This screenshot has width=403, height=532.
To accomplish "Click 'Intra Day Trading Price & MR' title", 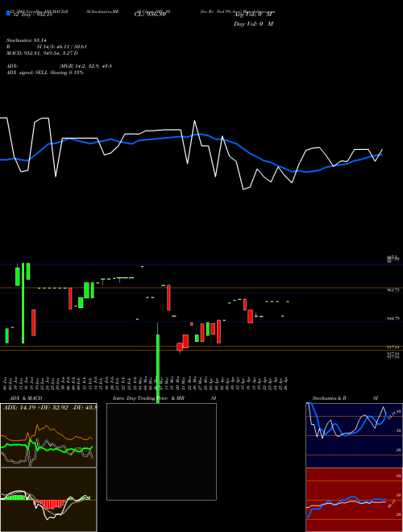I will [148, 398].
